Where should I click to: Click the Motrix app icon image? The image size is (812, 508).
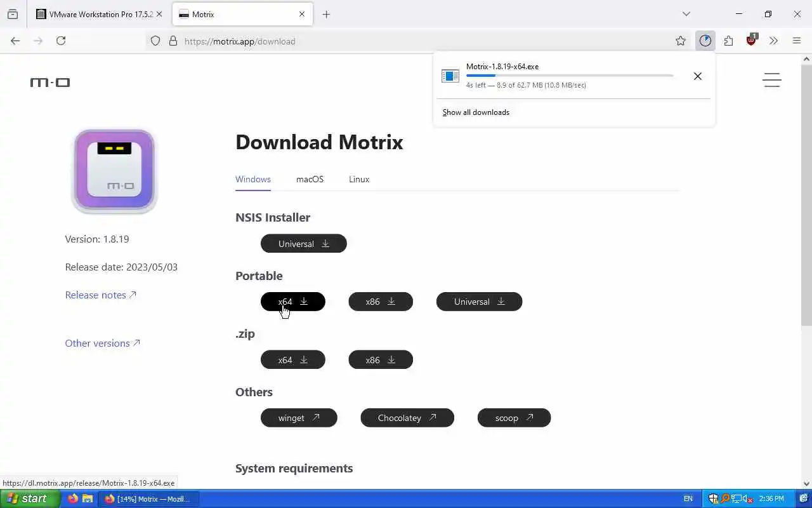pos(114,171)
